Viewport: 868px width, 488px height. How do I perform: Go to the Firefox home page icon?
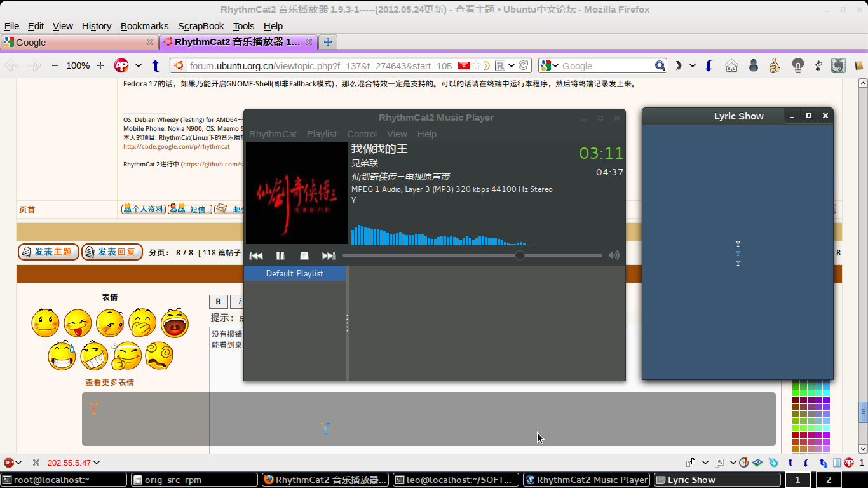[x=731, y=65]
